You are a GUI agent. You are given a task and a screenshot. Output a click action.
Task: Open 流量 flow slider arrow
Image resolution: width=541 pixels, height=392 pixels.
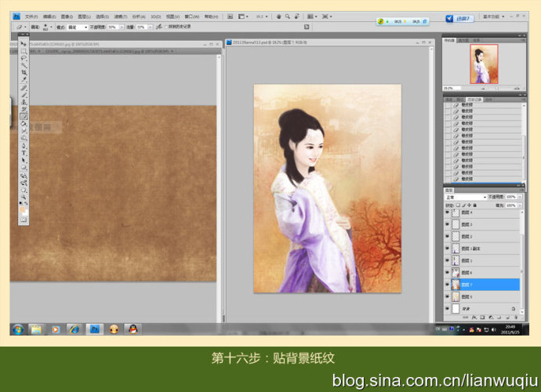[x=150, y=27]
